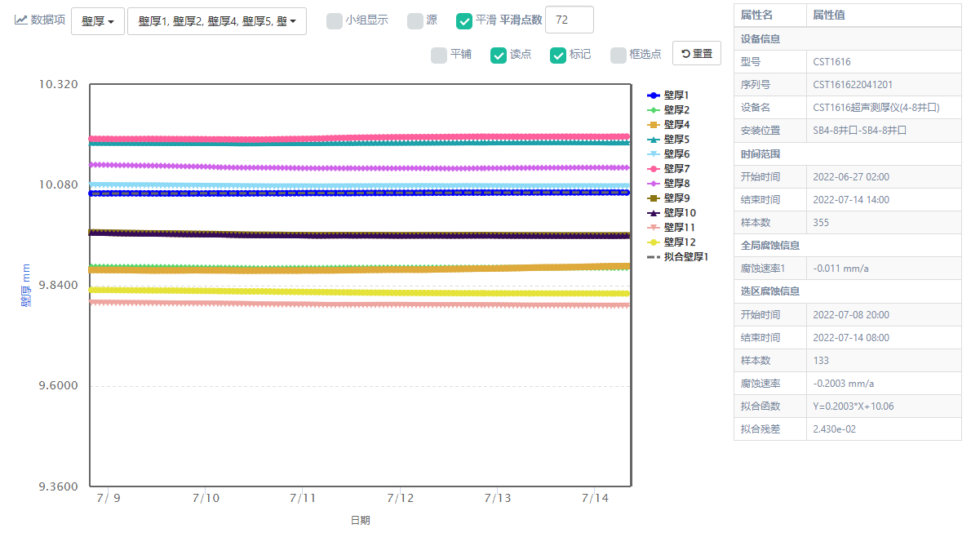Click the 壁厚 mm y-axis title
Screen dimensions: 980x533
[x=25, y=285]
